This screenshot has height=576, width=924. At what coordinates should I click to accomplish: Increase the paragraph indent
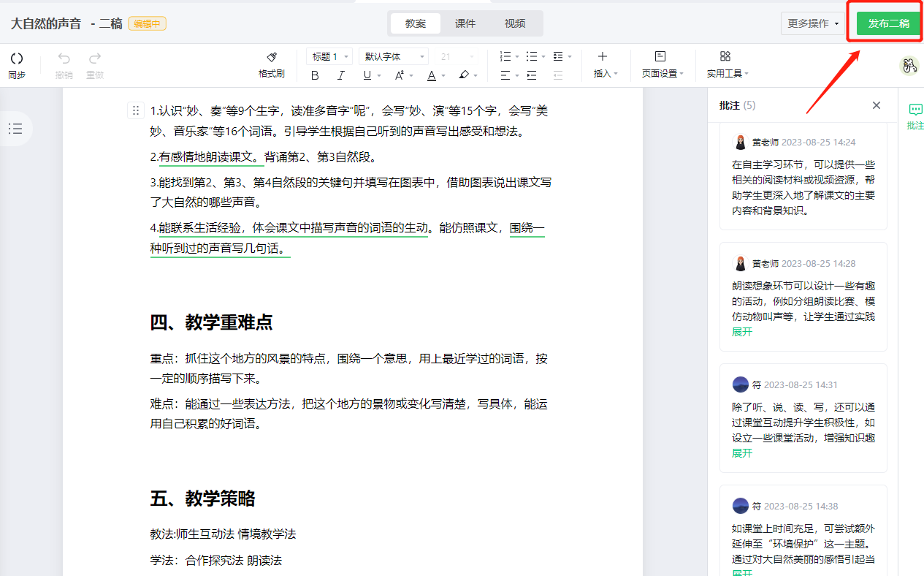pos(532,75)
